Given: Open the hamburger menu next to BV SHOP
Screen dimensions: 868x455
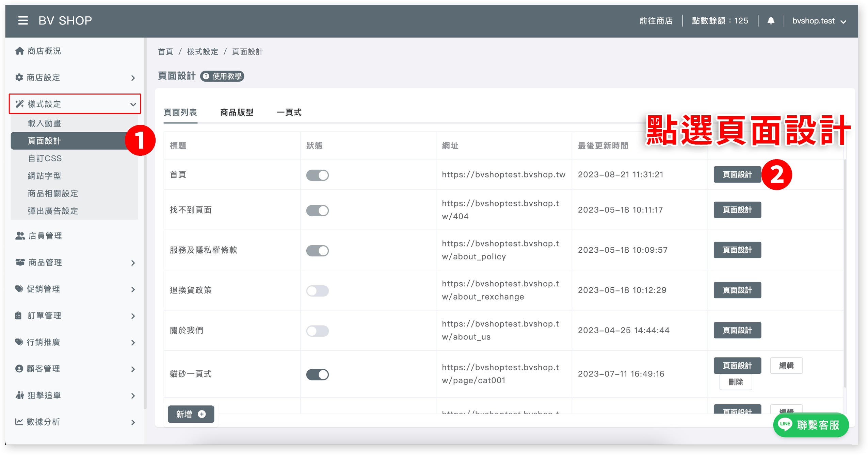Looking at the screenshot, I should point(23,21).
